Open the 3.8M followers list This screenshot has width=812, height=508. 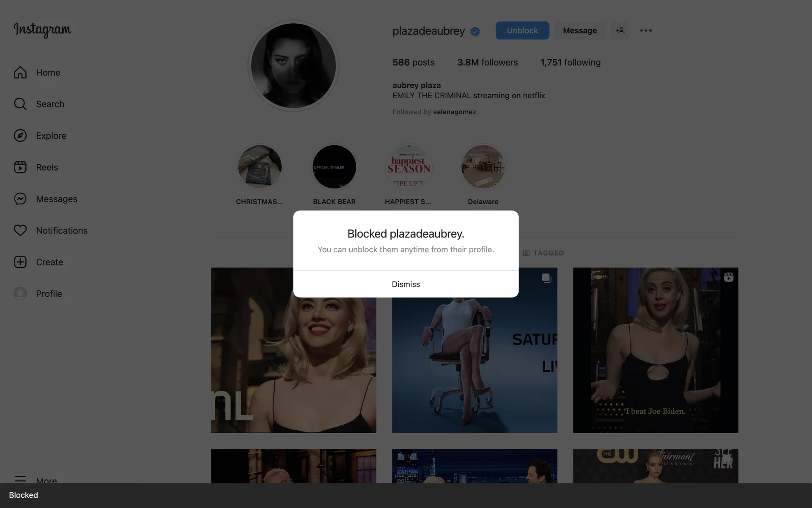(x=487, y=63)
